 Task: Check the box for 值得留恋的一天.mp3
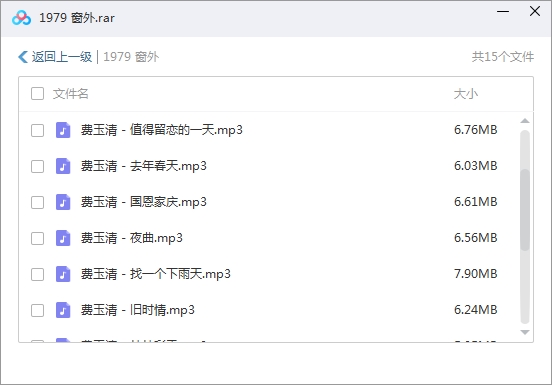click(37, 130)
